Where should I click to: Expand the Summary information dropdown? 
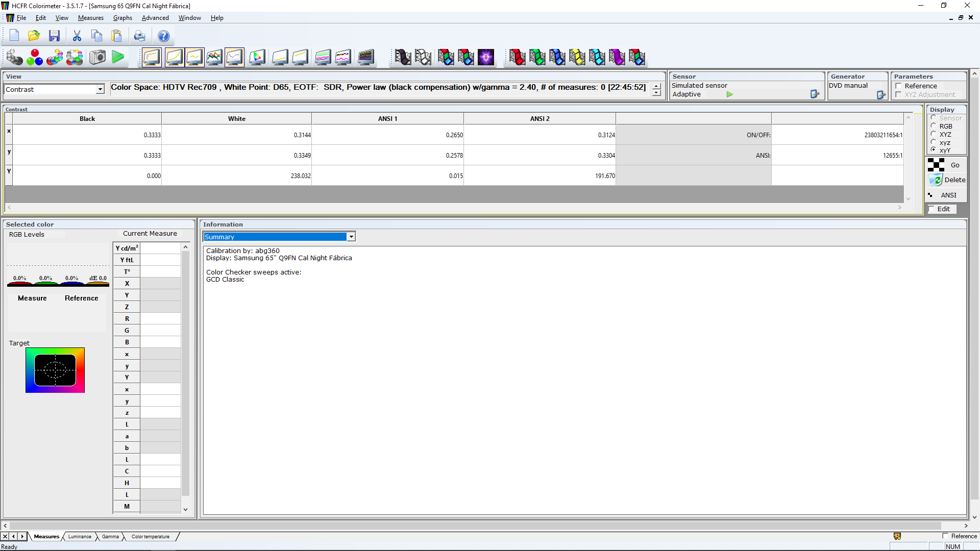point(351,237)
